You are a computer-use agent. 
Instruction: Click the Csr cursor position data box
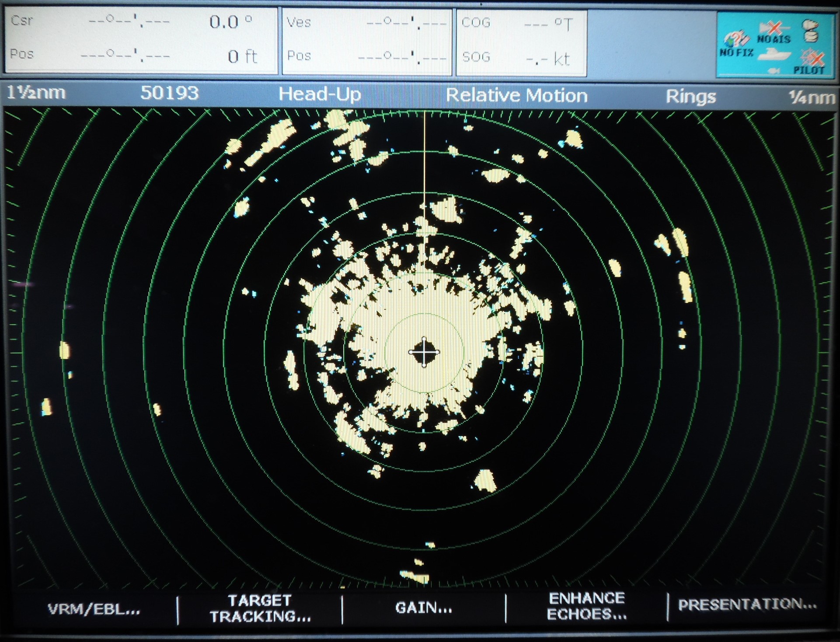pyautogui.click(x=141, y=39)
